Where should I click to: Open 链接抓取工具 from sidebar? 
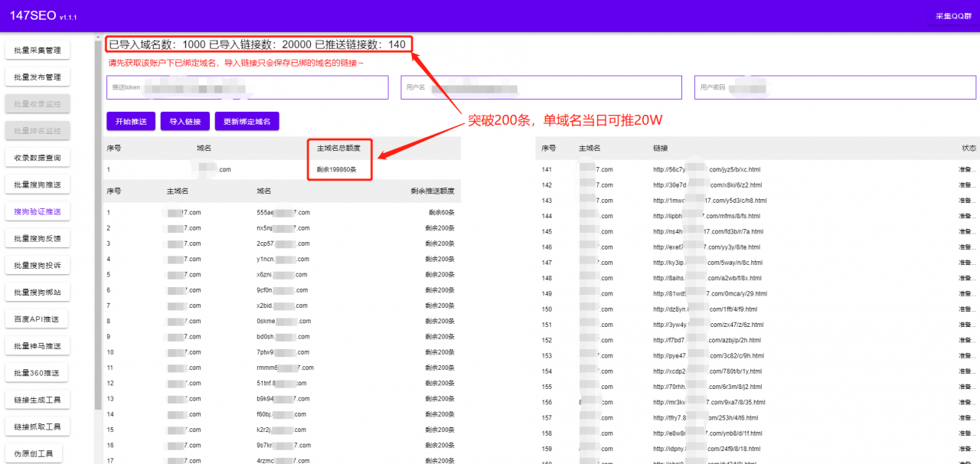[37, 426]
